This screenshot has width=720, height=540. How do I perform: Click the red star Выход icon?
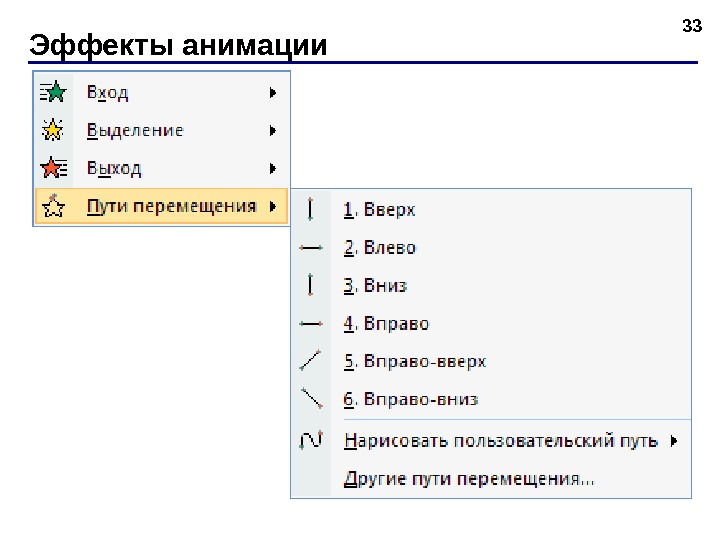point(53,167)
